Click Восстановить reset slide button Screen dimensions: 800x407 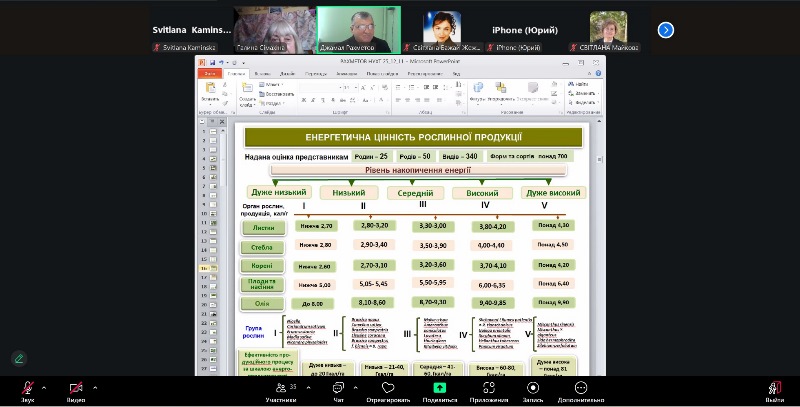pos(276,94)
